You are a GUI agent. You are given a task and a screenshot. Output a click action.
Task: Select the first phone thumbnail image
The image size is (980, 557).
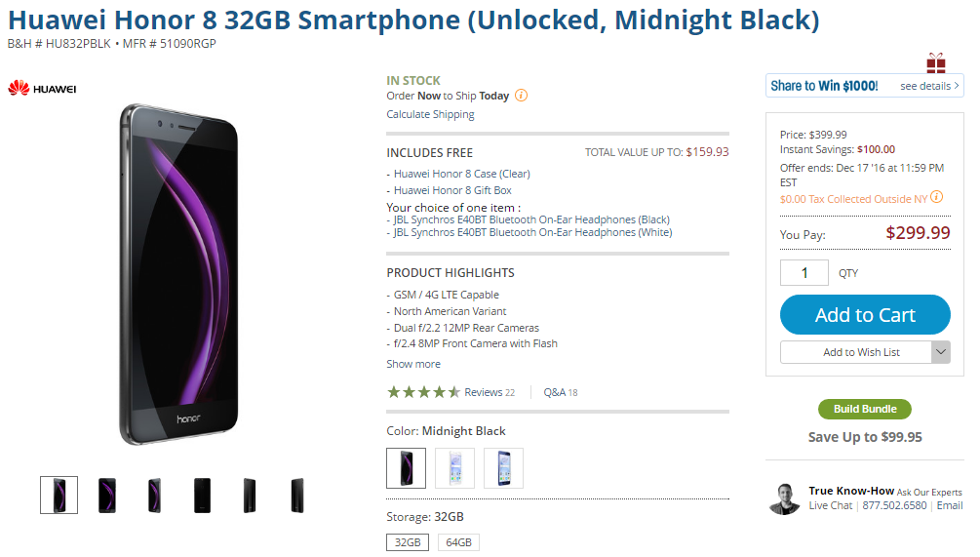pos(59,496)
